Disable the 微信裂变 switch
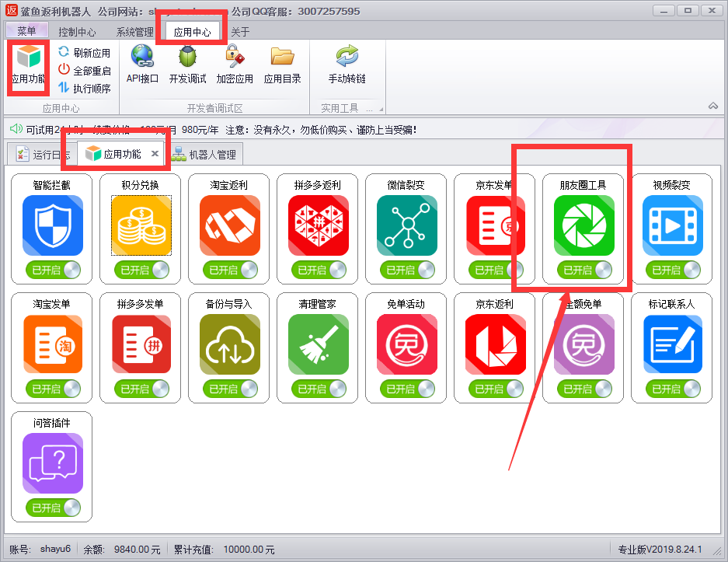The image size is (728, 562). coord(408,270)
